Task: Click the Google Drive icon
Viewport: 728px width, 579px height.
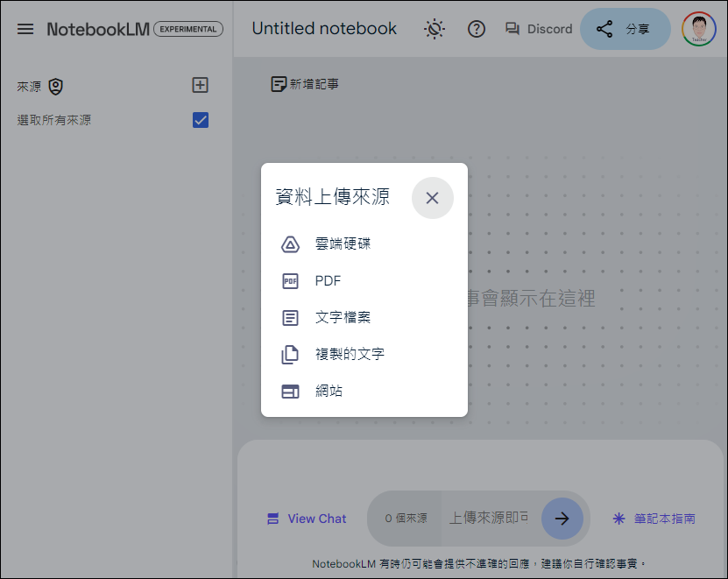Action: tap(290, 244)
